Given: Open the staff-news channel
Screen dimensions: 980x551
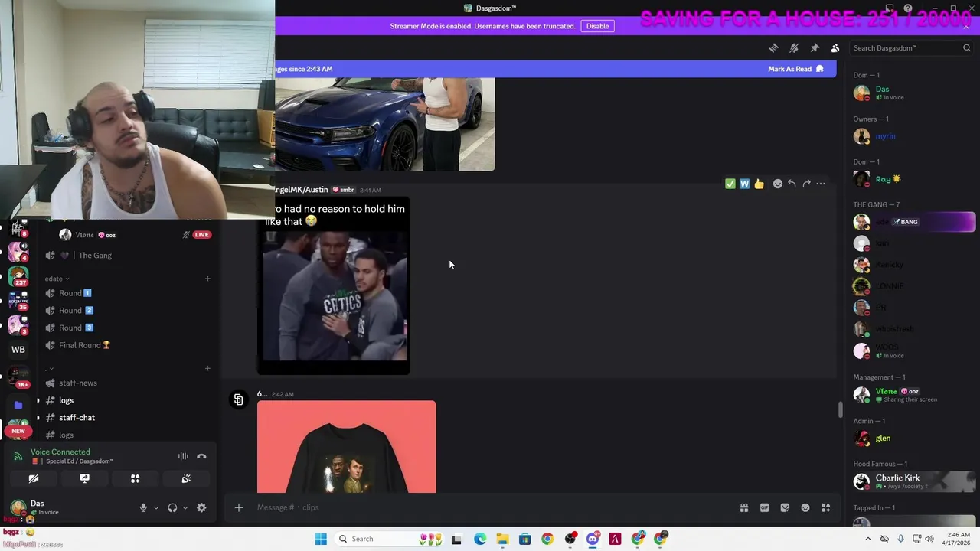Looking at the screenshot, I should (77, 383).
